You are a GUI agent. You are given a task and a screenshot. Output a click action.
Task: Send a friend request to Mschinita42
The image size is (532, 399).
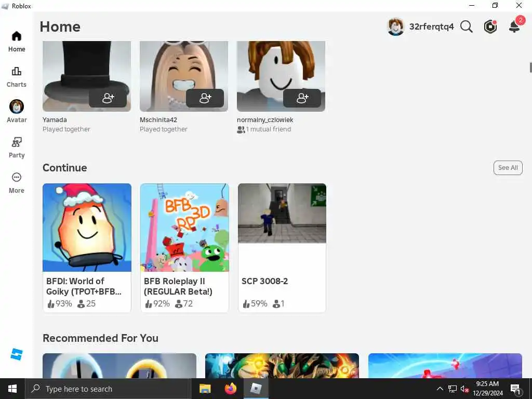click(205, 98)
